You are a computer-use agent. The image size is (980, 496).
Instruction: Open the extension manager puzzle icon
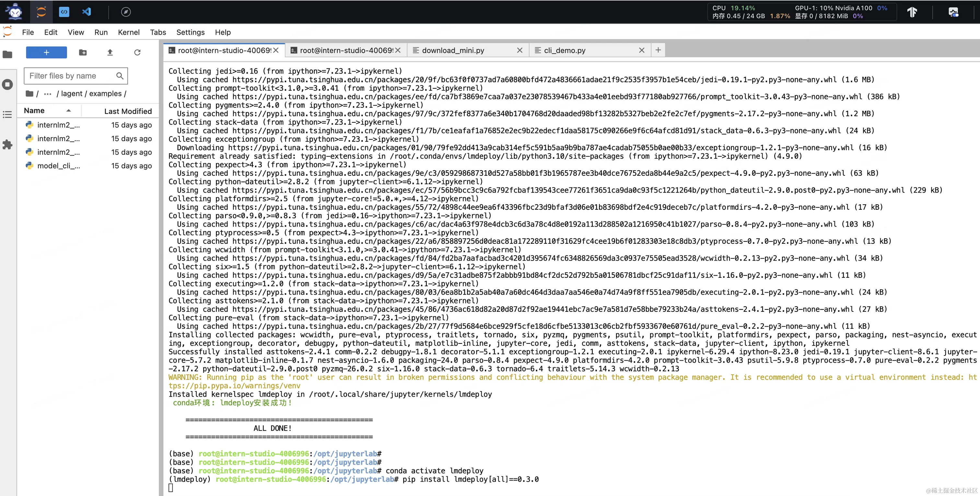pos(7,144)
